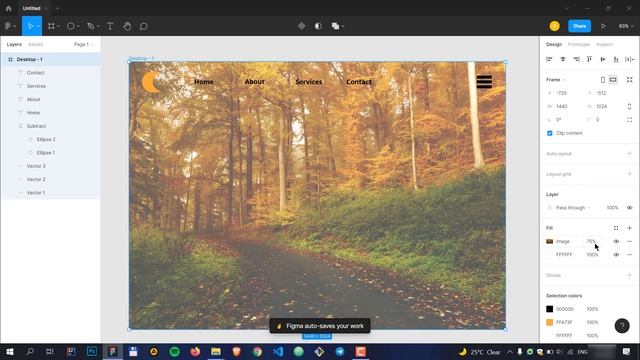Open shape tools dropdown arrow
This screenshot has width=640, height=360.
click(x=78, y=26)
